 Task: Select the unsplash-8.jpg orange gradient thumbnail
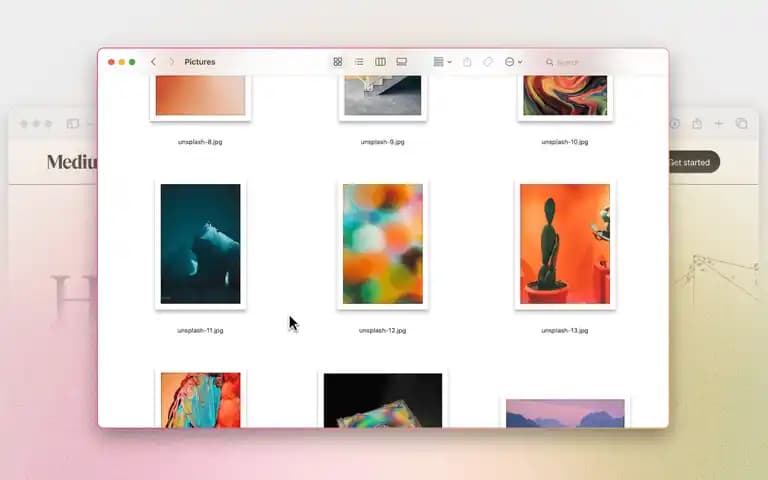click(x=200, y=96)
